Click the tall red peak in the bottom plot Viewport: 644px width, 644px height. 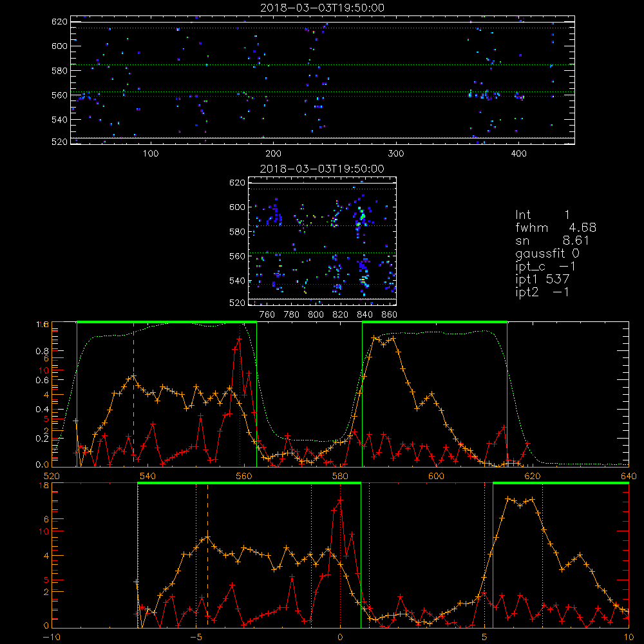coord(339,500)
